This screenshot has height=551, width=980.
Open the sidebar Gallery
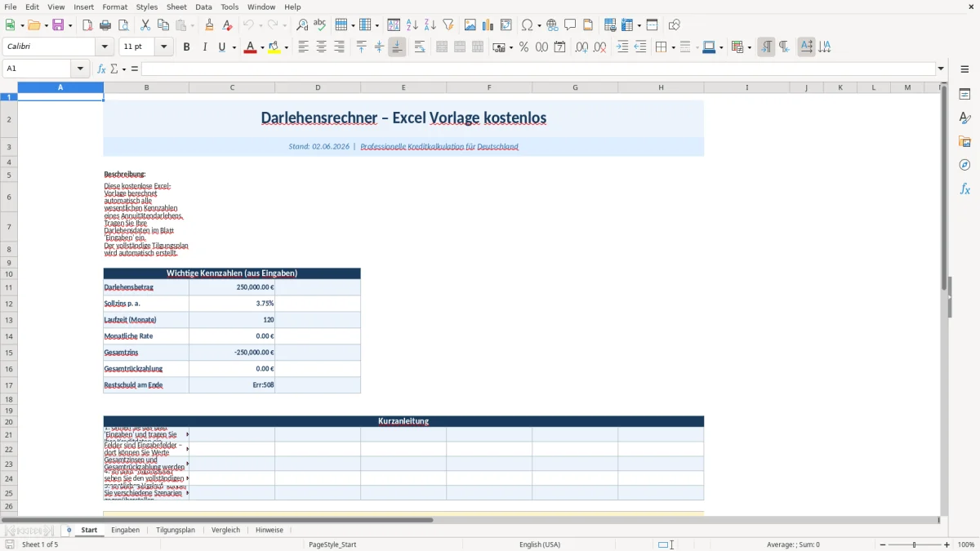[x=964, y=142]
